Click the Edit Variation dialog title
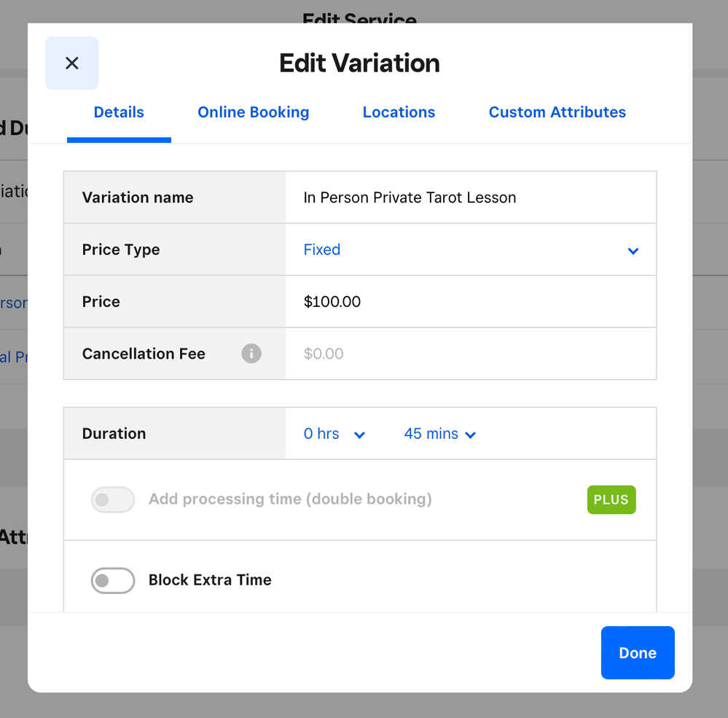 click(x=359, y=63)
